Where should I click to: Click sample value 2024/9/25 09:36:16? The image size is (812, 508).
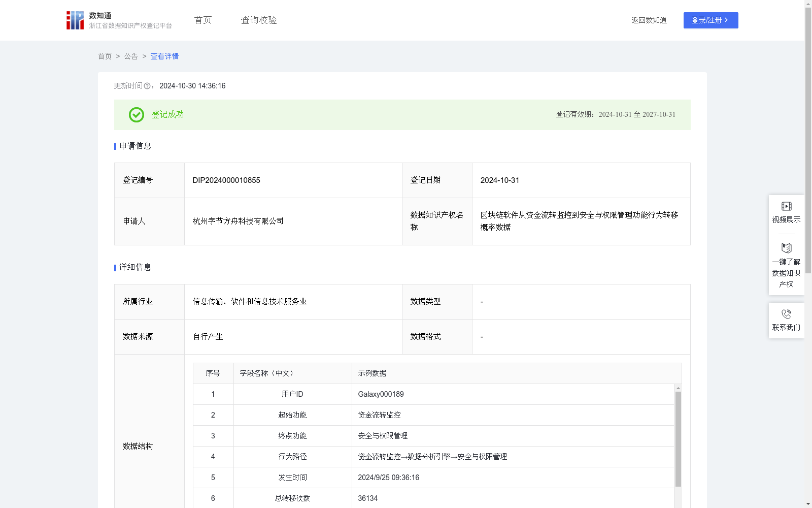(388, 478)
